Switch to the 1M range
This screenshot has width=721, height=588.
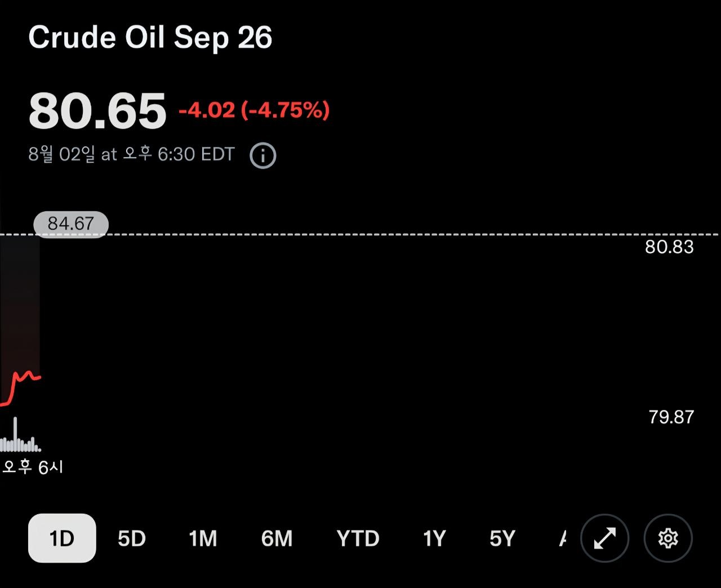203,539
